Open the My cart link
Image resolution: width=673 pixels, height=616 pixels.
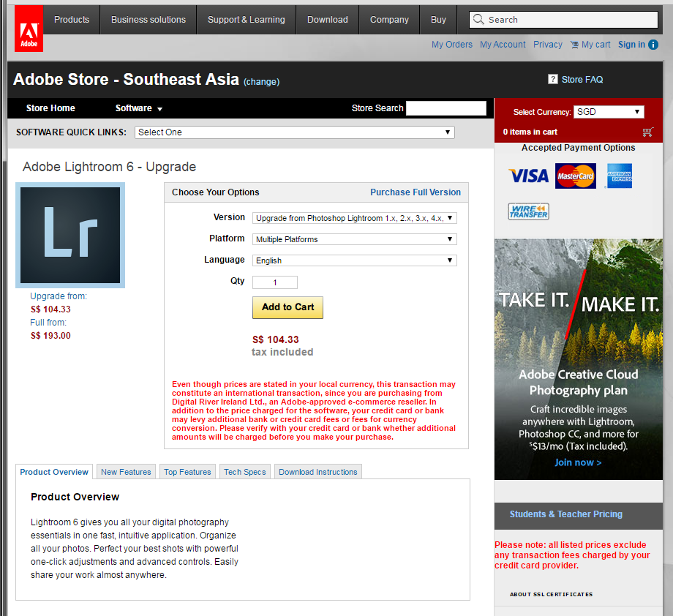click(x=595, y=45)
